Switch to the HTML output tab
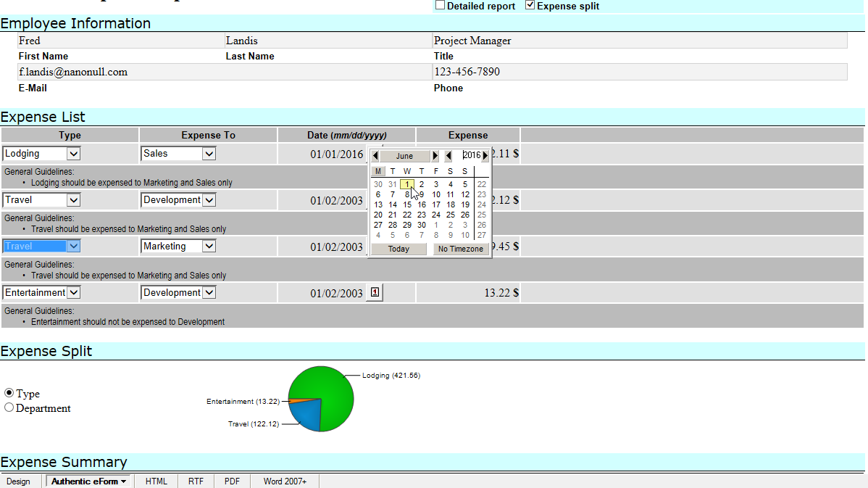 pyautogui.click(x=156, y=481)
